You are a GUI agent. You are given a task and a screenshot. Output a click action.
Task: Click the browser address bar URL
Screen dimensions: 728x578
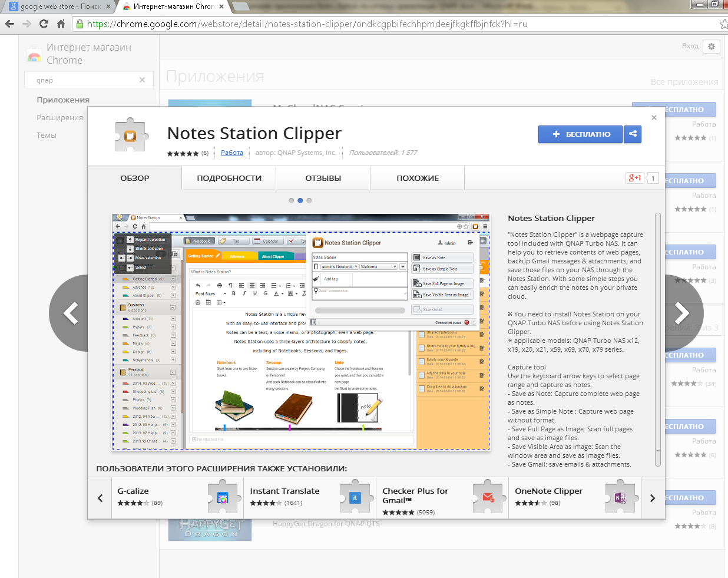point(307,24)
